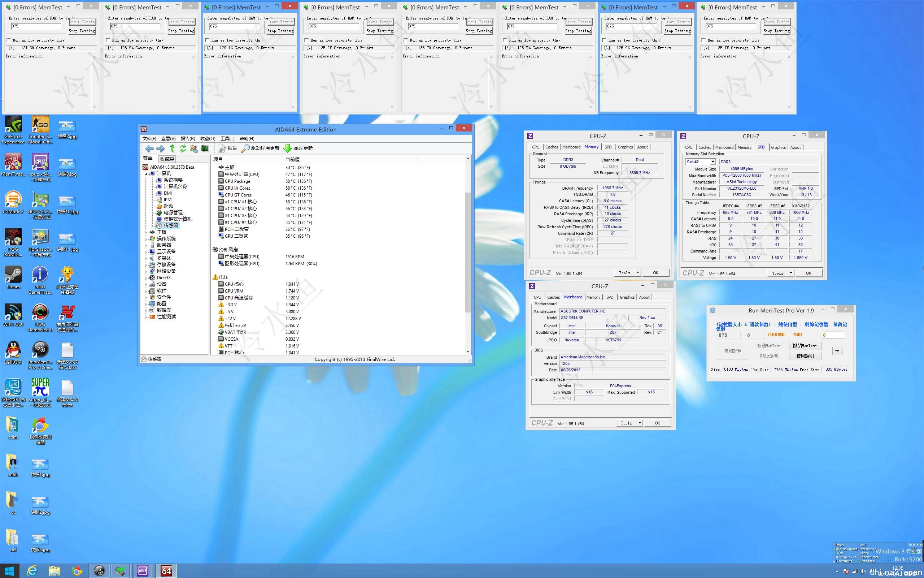Viewport: 924px width, 578px height.
Task: Open the Windows Start button
Action: pyautogui.click(x=9, y=571)
